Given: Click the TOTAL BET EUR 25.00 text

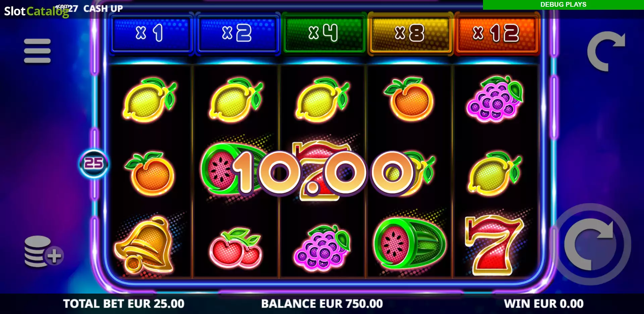Looking at the screenshot, I should pyautogui.click(x=124, y=304).
